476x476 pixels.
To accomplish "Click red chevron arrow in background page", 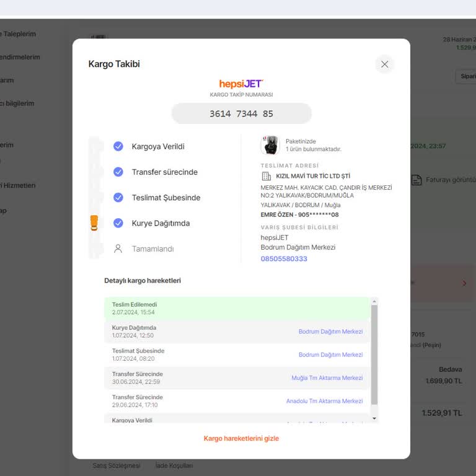I will pyautogui.click(x=464, y=283).
